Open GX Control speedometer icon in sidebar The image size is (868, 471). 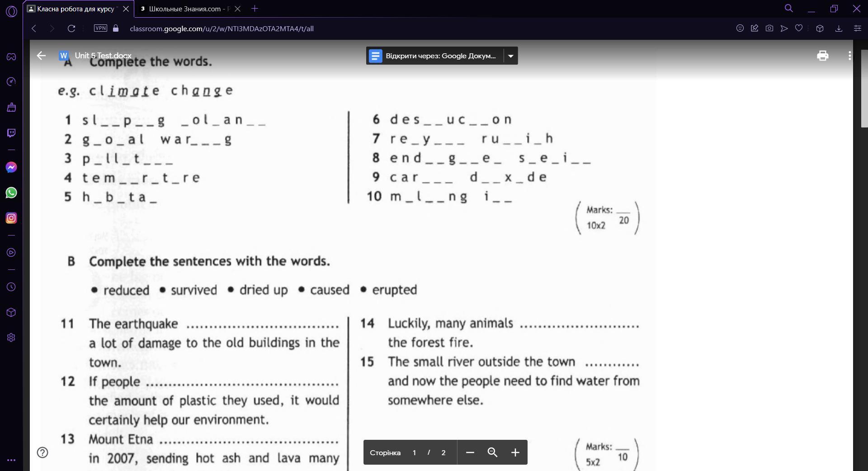11,82
